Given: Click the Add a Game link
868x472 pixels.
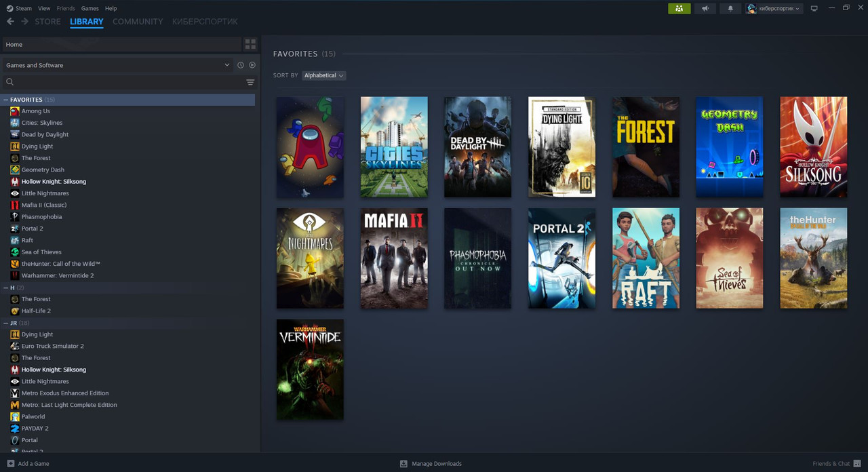Looking at the screenshot, I should 33,464.
